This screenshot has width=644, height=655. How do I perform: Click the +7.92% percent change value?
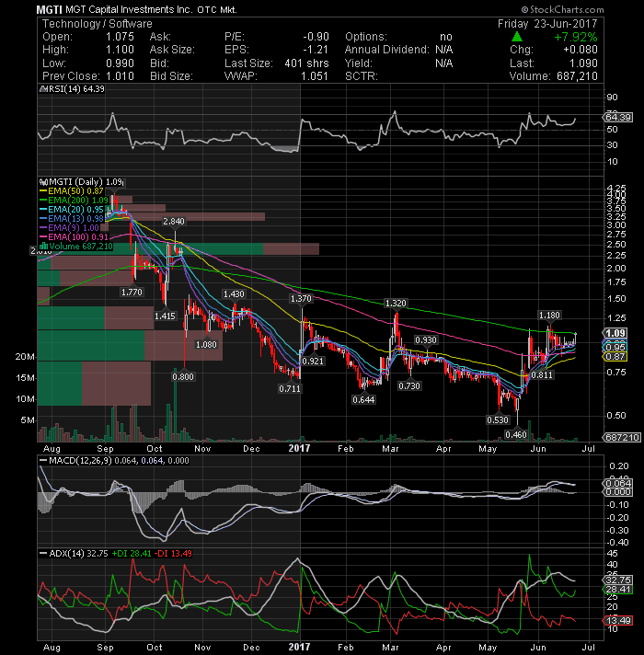coord(576,37)
